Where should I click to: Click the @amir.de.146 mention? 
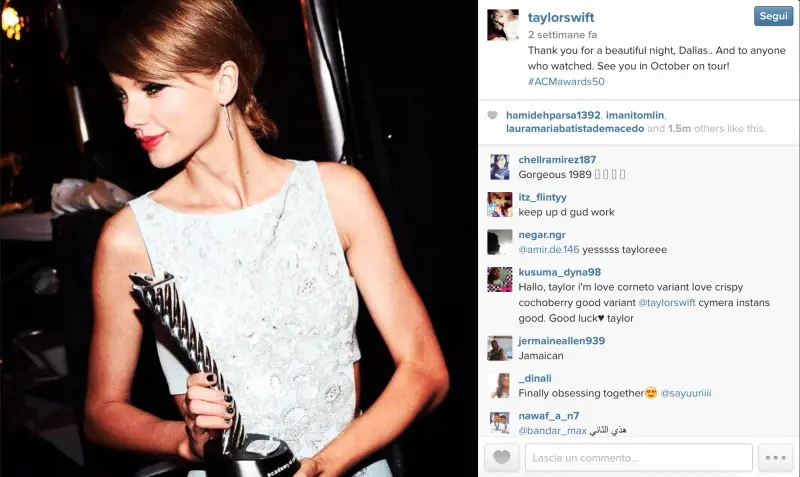click(x=549, y=249)
